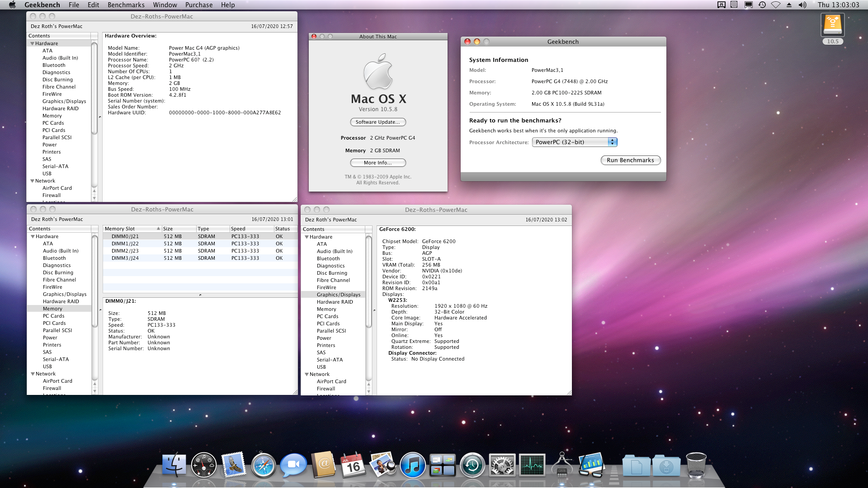Viewport: 868px width, 488px height.
Task: Open the Downloads stack in Dock
Action: coord(666,465)
